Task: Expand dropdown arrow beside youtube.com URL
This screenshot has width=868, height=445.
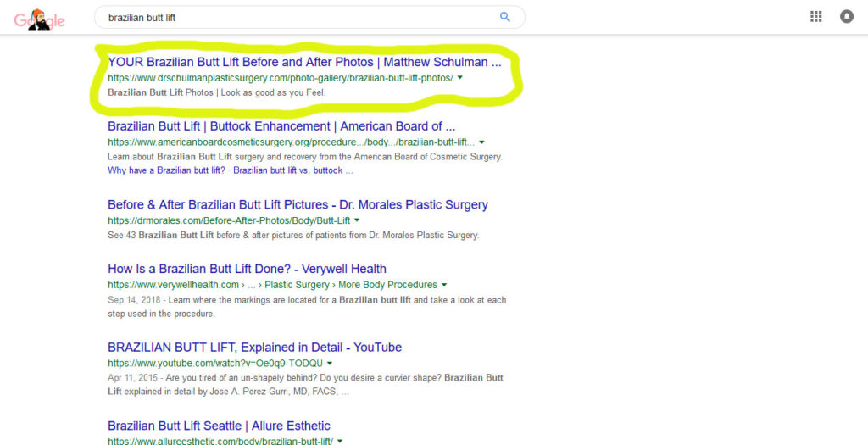Action: click(x=330, y=364)
